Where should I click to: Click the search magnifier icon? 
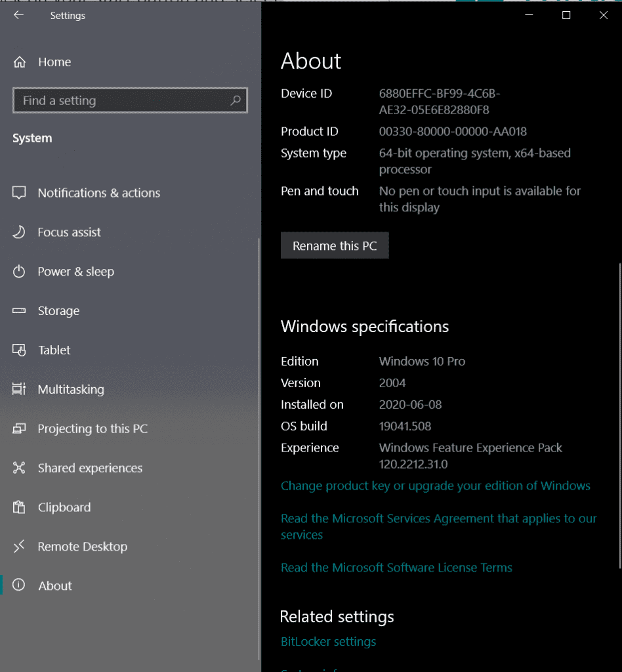236,100
